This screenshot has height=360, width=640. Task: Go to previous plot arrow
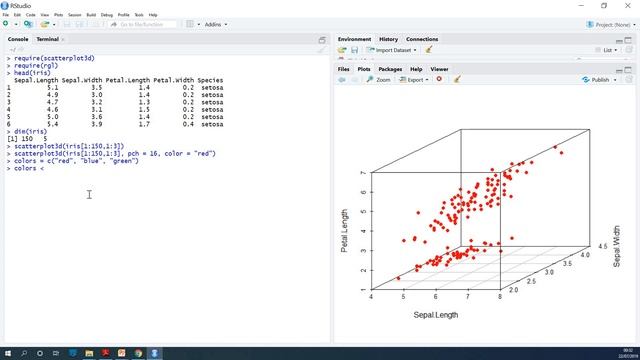(x=342, y=80)
